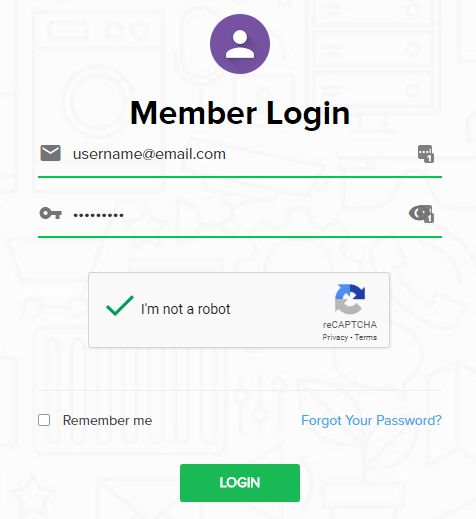Click the key icon beside password field
The image size is (476, 519).
(x=50, y=213)
